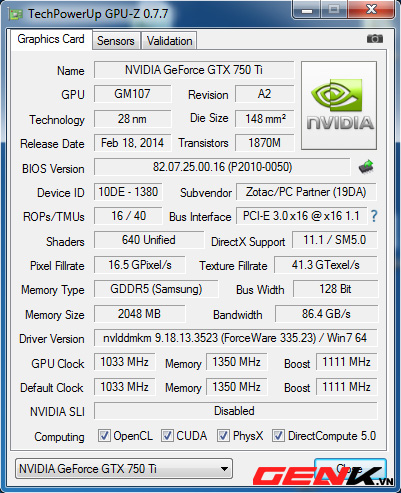Screen dimensions: 401x493
Task: Click the Memory Size field 2048 MB
Action: click(x=140, y=314)
